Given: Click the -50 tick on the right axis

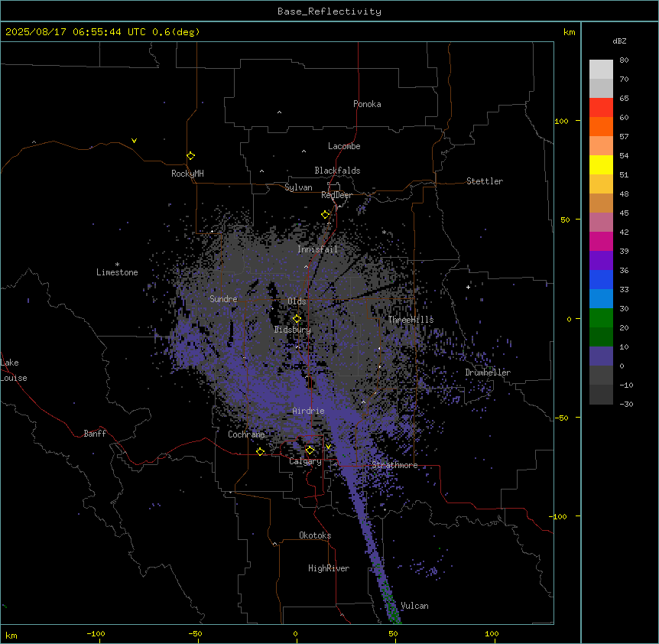Looking at the screenshot, I should click(x=561, y=418).
